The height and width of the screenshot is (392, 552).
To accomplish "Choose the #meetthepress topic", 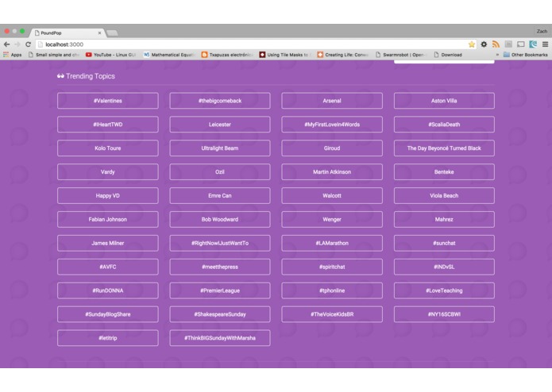I will pyautogui.click(x=220, y=267).
